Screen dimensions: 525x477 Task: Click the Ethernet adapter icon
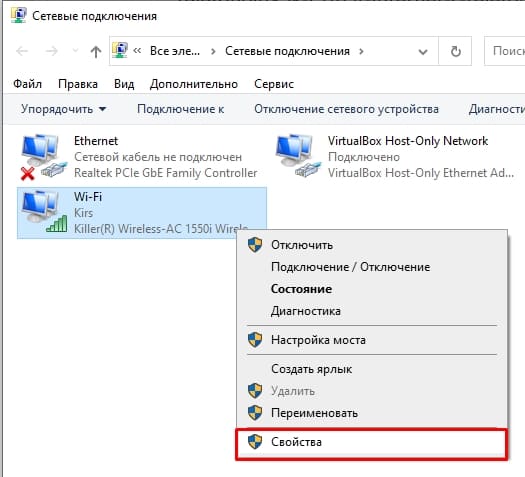click(x=44, y=157)
